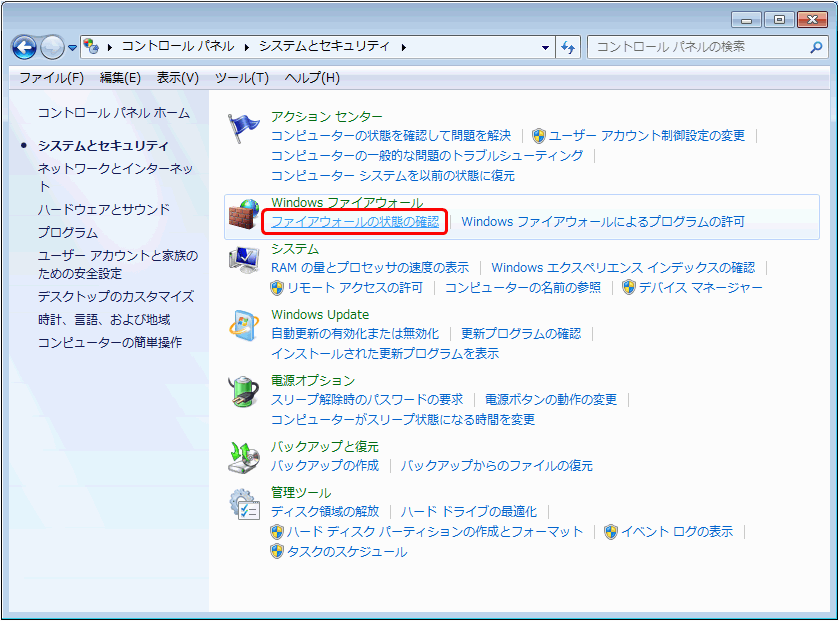Open スリープ解除時のパスワードの要求 link
Viewport: 839px width, 621px height.
click(x=367, y=400)
